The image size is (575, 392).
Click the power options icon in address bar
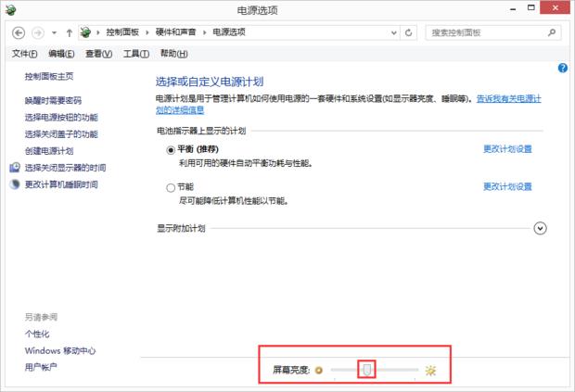pos(86,32)
